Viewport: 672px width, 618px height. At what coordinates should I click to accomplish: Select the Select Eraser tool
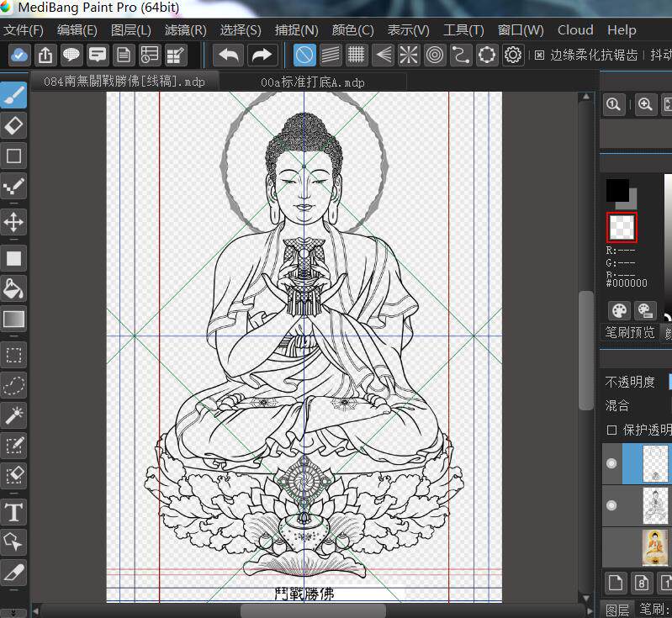(x=13, y=476)
